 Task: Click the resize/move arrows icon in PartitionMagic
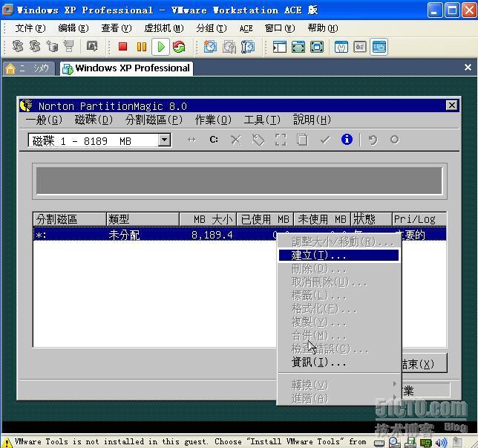(x=191, y=140)
